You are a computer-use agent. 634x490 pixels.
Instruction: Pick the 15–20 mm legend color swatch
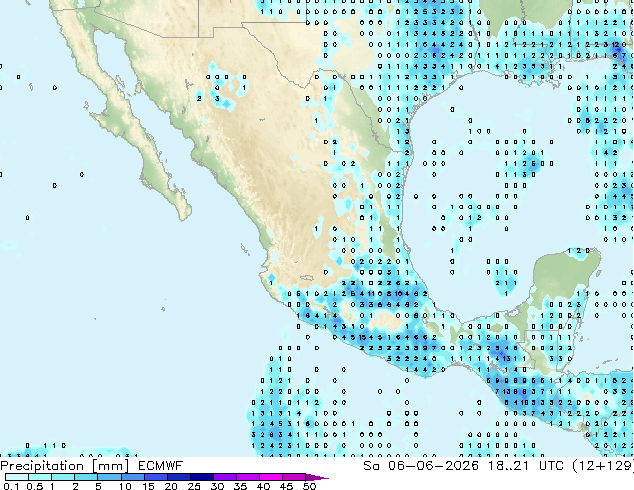point(156,477)
